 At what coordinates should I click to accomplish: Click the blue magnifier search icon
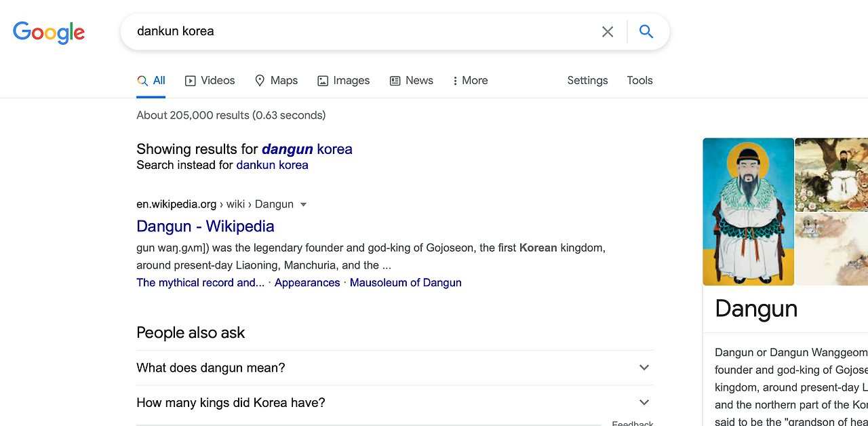(x=646, y=31)
